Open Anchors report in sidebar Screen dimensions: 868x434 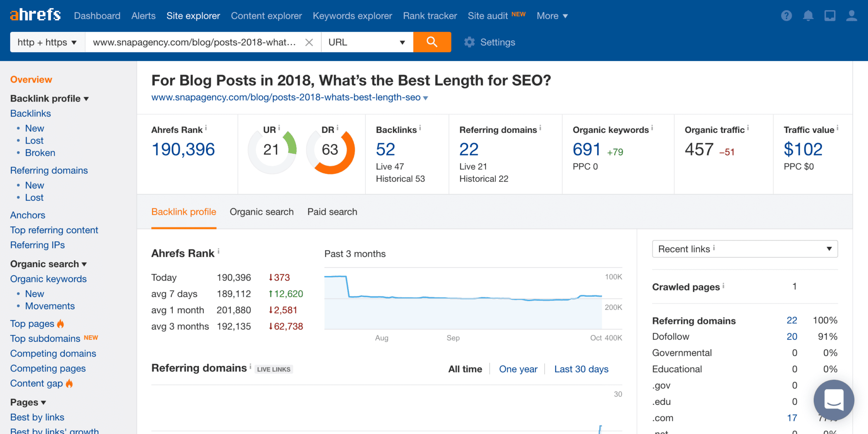pos(28,215)
